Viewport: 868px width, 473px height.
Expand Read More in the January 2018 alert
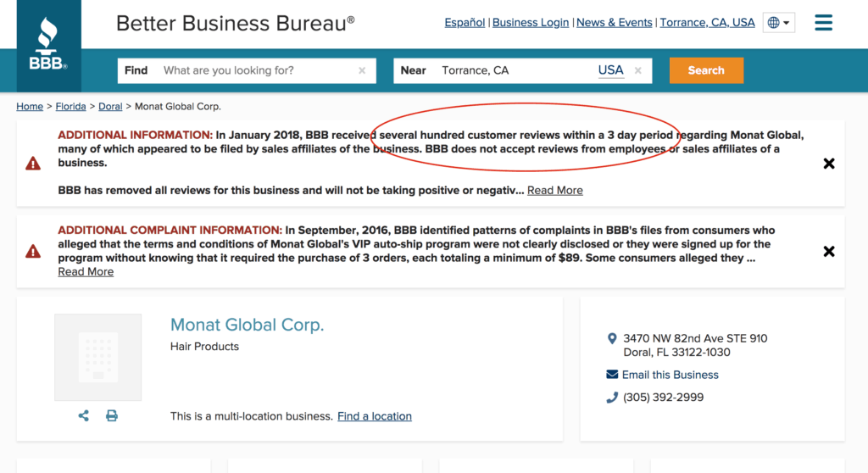click(555, 190)
